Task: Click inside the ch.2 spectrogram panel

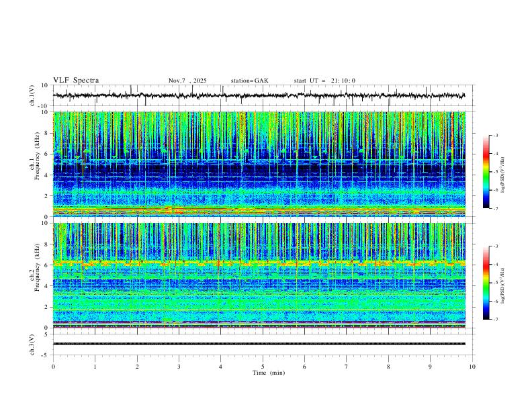Action: [259, 275]
